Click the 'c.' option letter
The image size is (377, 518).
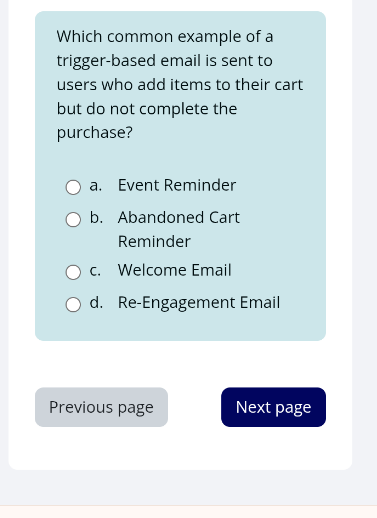95,271
